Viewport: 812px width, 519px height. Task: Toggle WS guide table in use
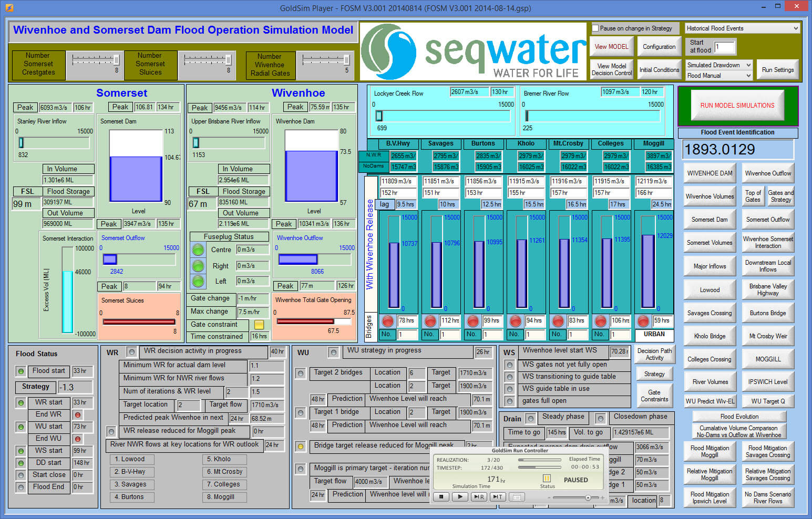click(x=509, y=389)
